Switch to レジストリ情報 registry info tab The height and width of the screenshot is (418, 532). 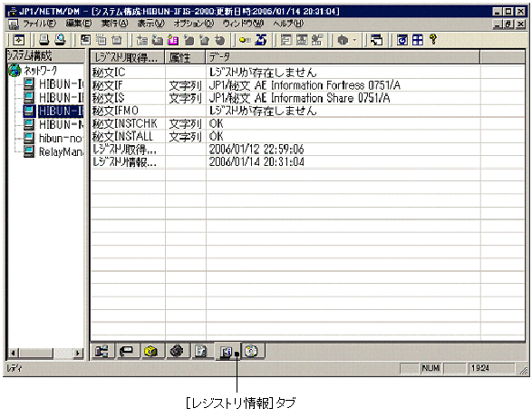(x=227, y=352)
